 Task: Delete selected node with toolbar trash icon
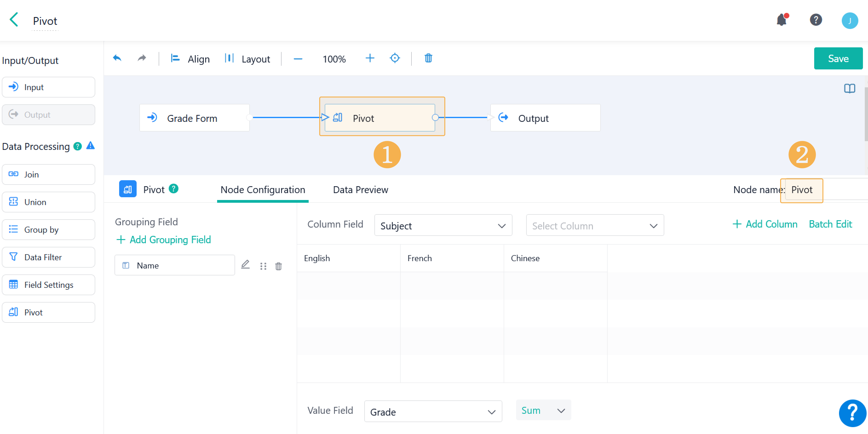(x=428, y=58)
